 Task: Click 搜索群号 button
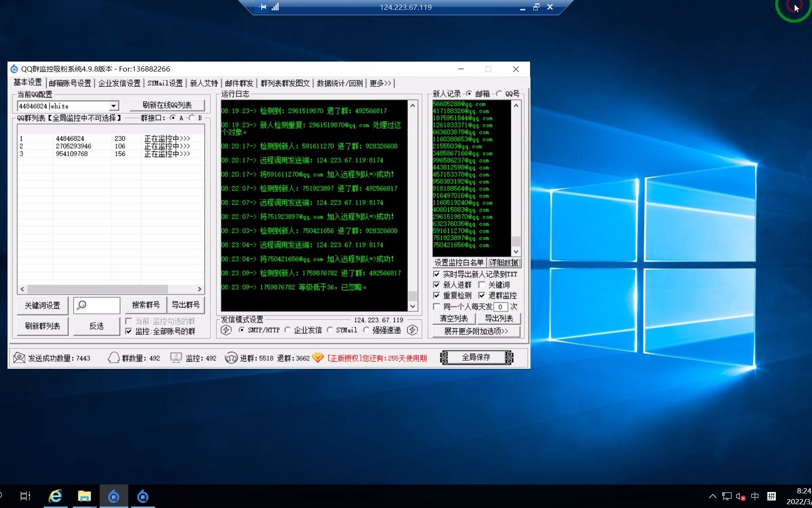tap(146, 305)
